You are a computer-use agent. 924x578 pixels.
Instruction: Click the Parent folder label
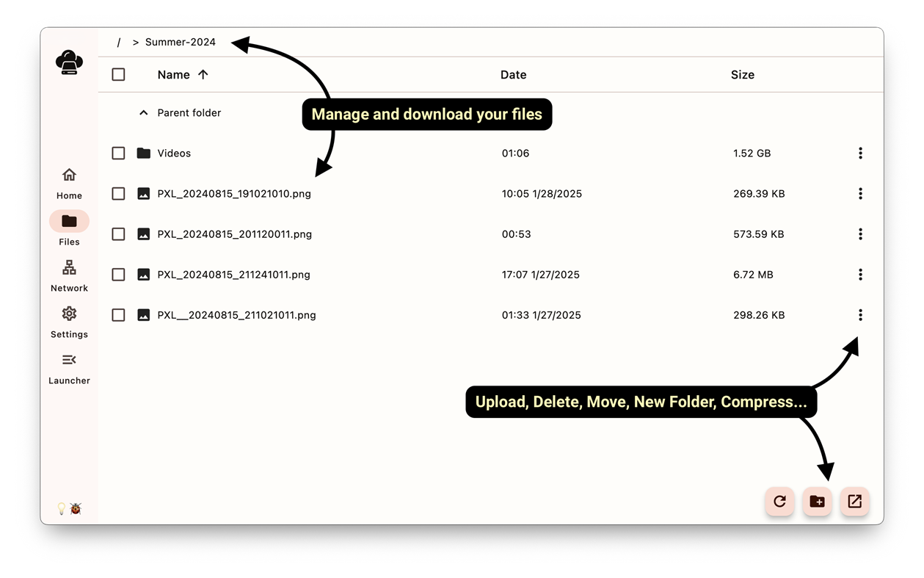pos(189,112)
